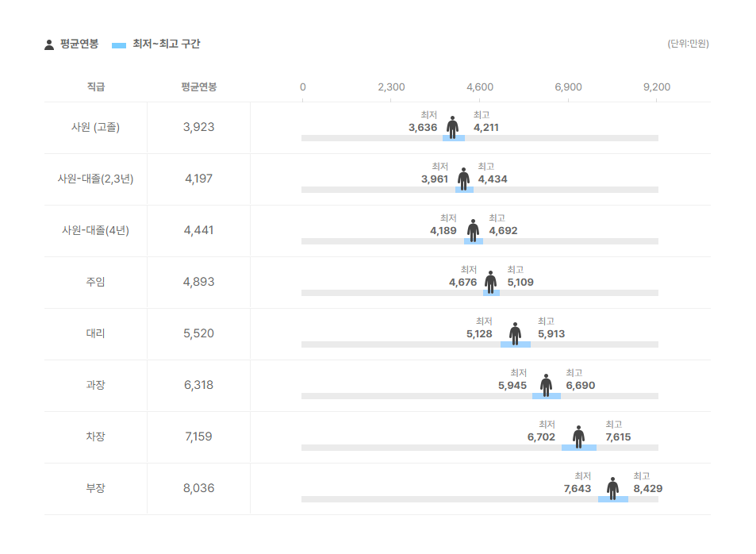This screenshot has width=756, height=554.
Task: Click the person icon in the 차장 row
Action: coord(578,437)
